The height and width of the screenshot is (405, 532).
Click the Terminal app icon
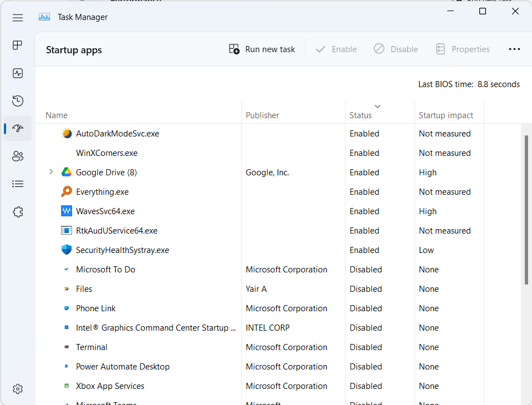67,347
